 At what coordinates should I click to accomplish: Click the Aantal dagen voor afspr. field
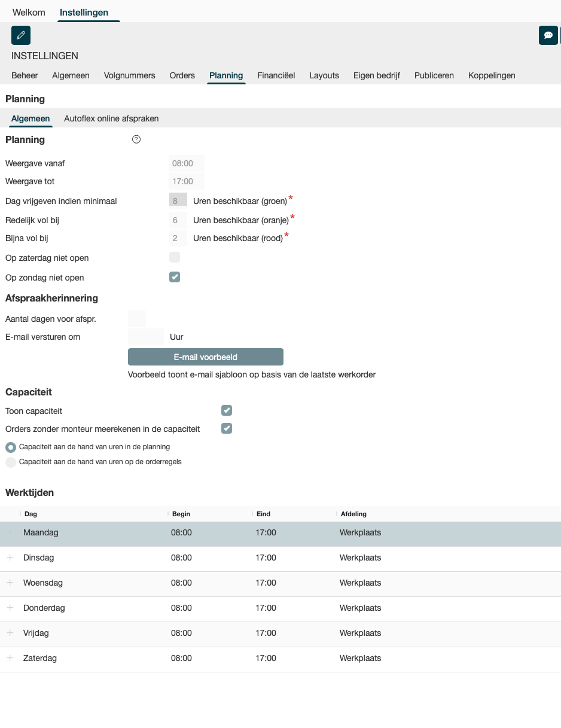pos(137,319)
